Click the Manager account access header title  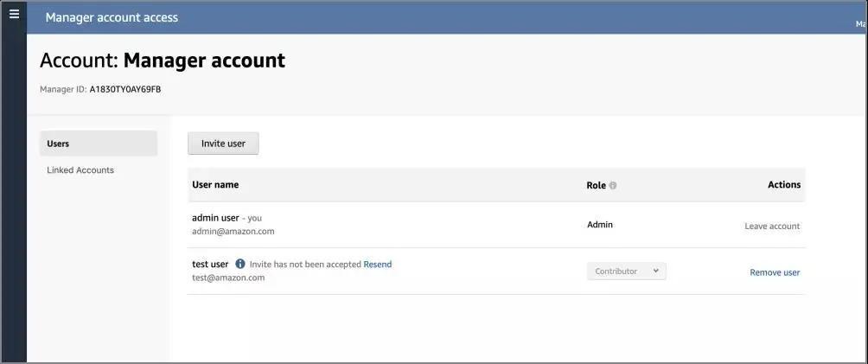(x=112, y=17)
